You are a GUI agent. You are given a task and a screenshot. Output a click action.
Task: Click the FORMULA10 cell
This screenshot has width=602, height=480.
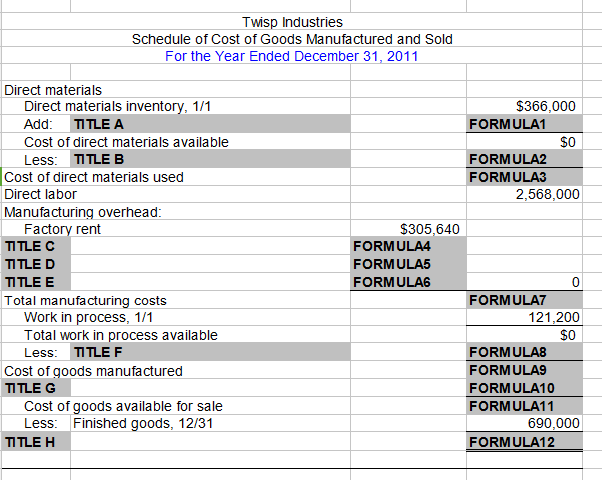(x=524, y=388)
